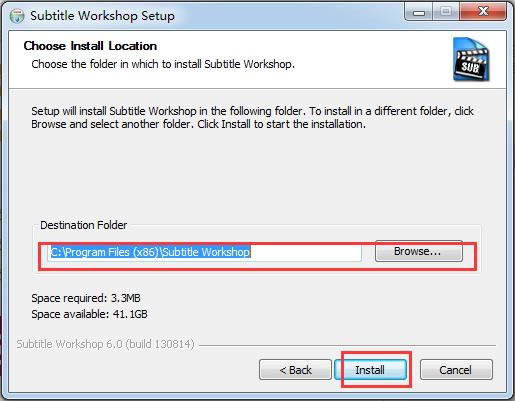Click empty white area of the path field
Screen dimensions: 515x401
(305, 252)
